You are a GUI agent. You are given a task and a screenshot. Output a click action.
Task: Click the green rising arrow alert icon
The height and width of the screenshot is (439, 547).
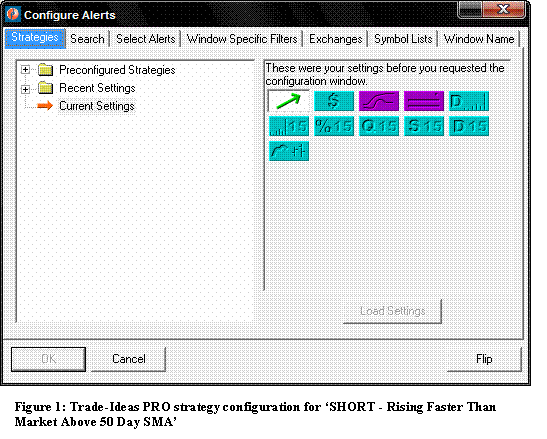[289, 101]
